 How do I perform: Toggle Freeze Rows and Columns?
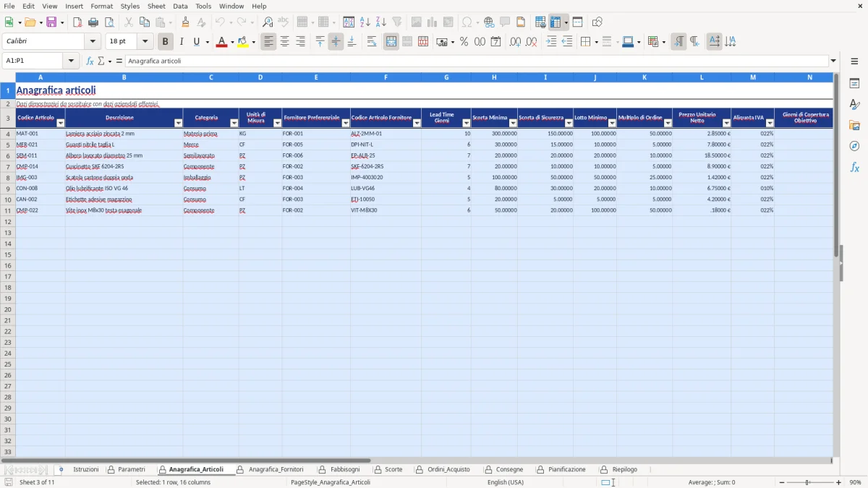tap(556, 22)
